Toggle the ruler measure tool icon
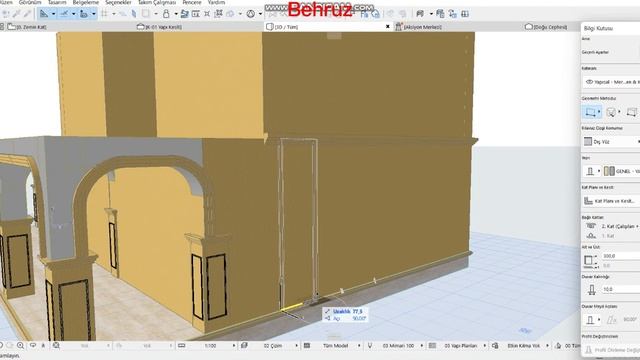This screenshot has height=360, width=640. click(x=84, y=14)
